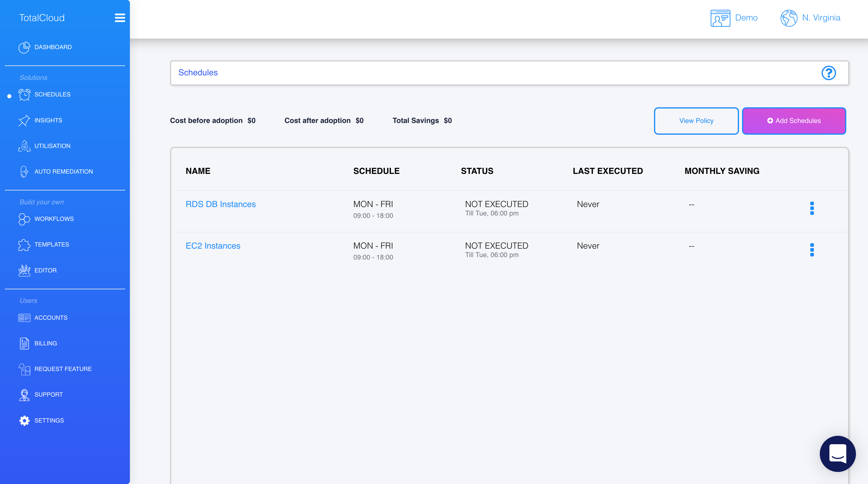
Task: Open the Settings menu item
Action: pos(49,420)
